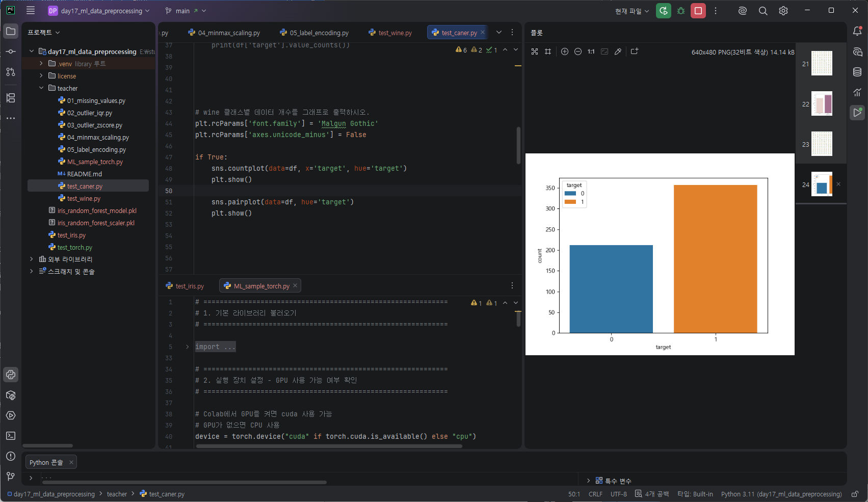This screenshot has width=868, height=502.
Task: Open the Notifications bell icon
Action: 857,31
